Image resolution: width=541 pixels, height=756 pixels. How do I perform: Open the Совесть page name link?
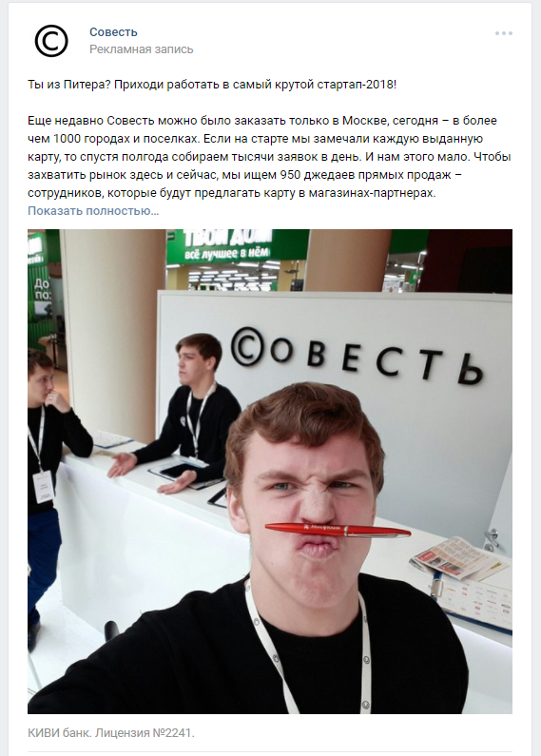point(113,32)
